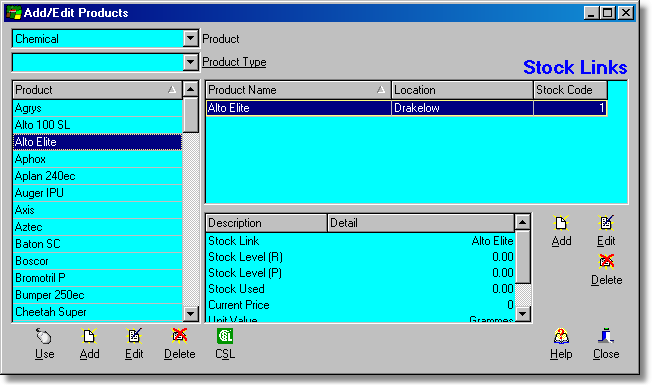This screenshot has height=387, width=652.
Task: Select Boscor product row
Action: [97, 261]
